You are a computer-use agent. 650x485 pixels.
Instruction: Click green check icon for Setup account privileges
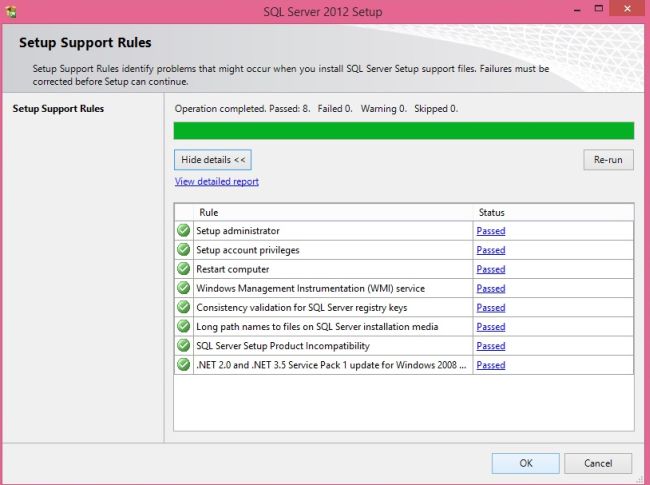(x=183, y=250)
